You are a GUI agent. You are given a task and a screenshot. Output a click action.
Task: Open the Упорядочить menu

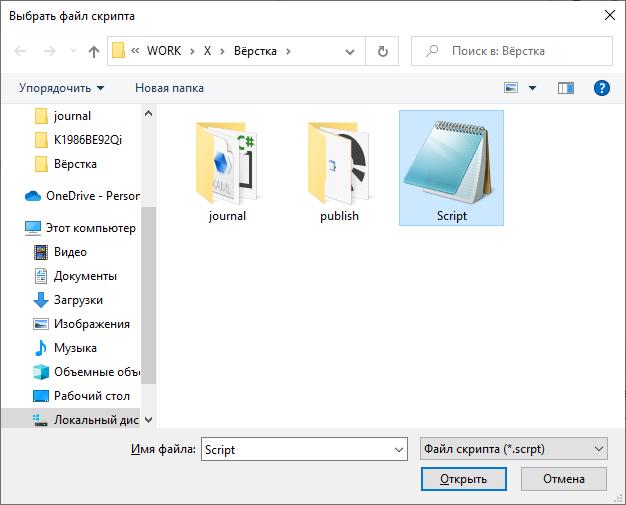click(x=61, y=88)
